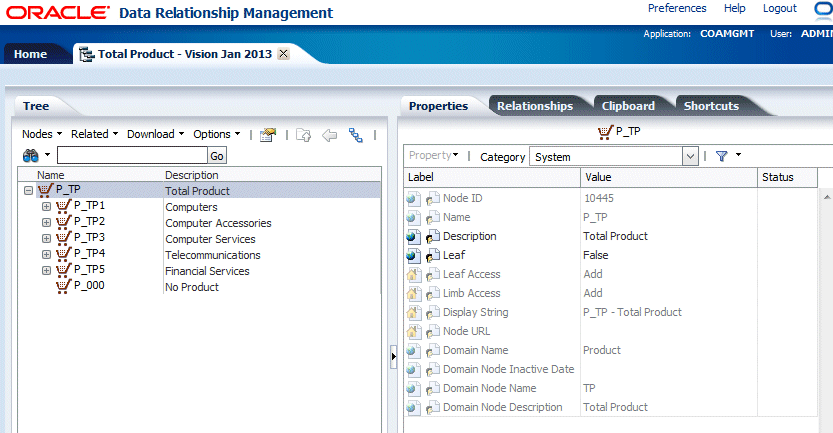Click the Label column header
Image resolution: width=833 pixels, height=433 pixels.
[492, 177]
